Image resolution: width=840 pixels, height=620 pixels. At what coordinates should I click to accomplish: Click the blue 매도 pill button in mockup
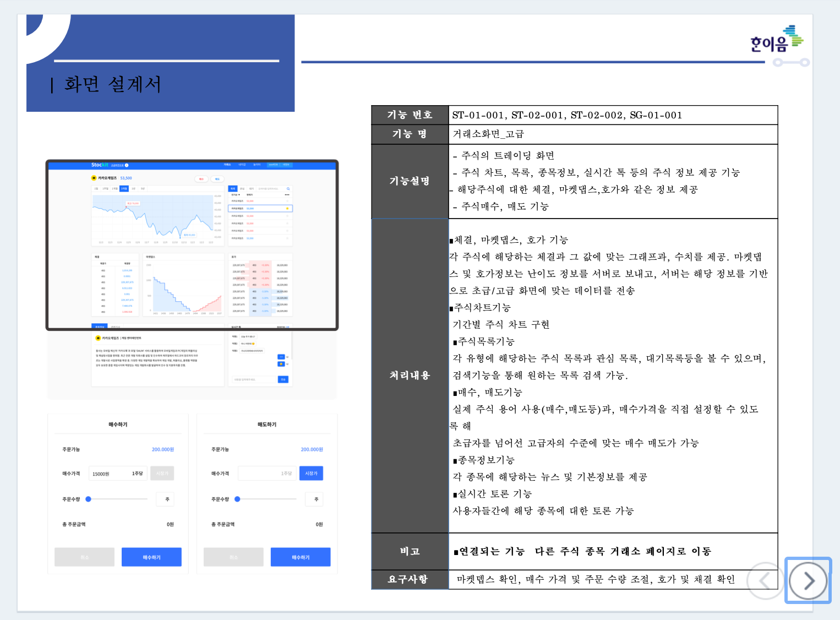(x=217, y=179)
